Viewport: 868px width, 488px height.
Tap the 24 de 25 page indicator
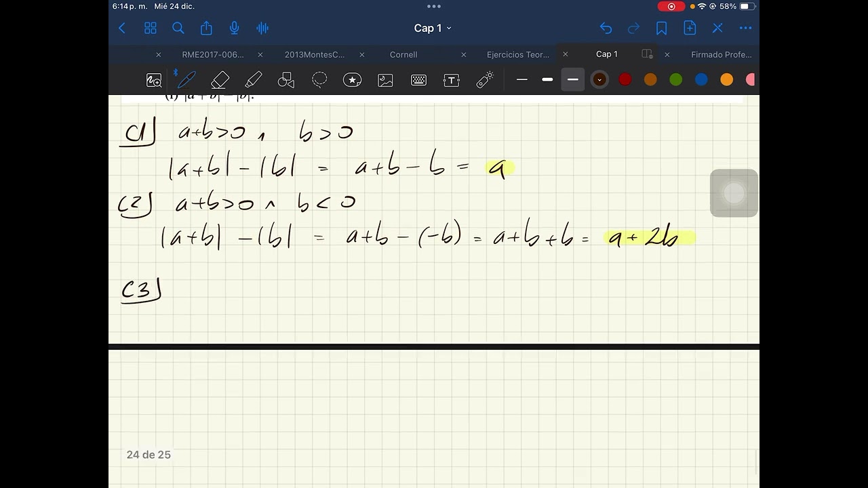pos(149,455)
